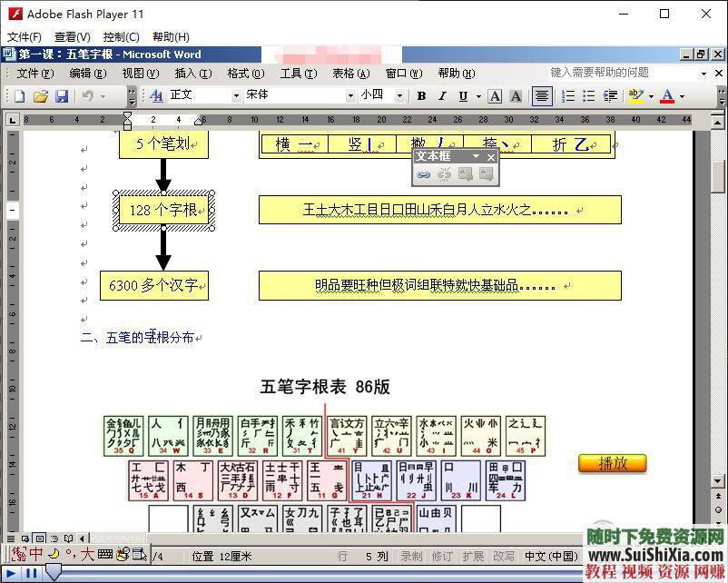Apply character shading with the shaded A icon
The height and width of the screenshot is (583, 728).
pos(517,96)
